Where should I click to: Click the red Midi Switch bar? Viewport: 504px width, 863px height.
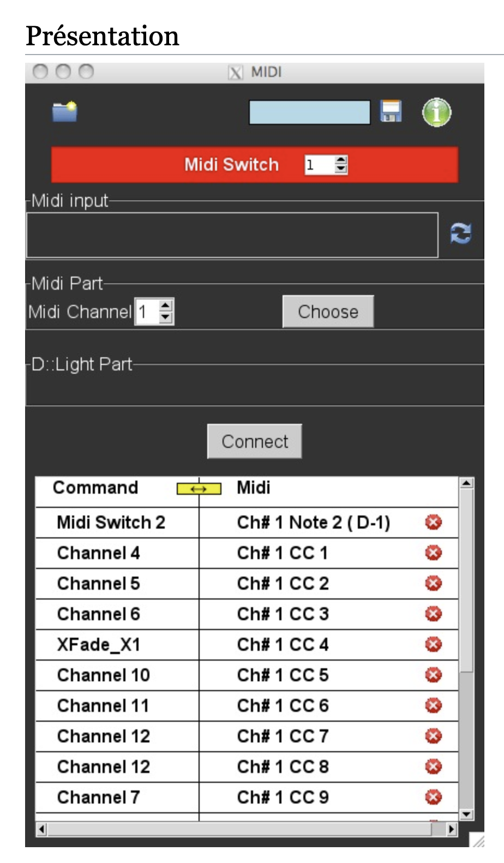tap(164, 165)
